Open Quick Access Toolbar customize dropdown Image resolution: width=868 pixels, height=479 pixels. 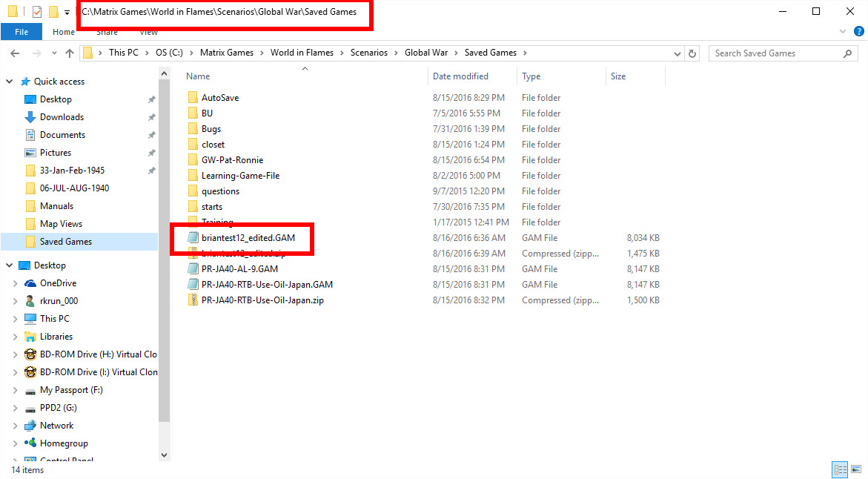67,12
